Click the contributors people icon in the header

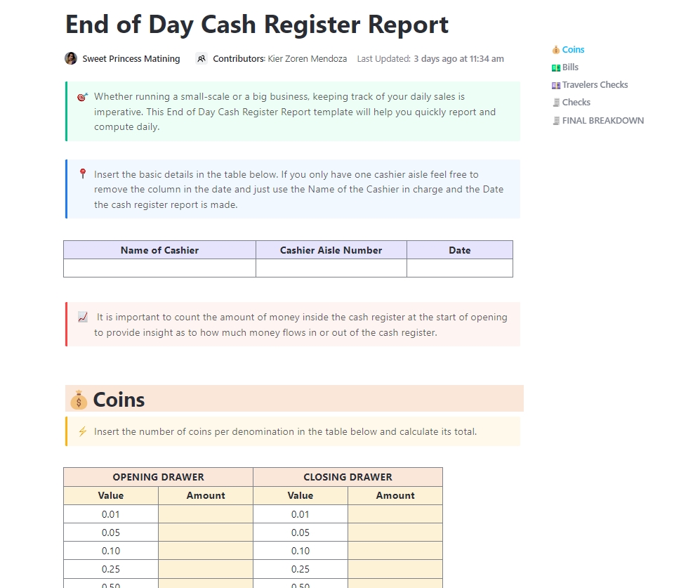(x=202, y=58)
